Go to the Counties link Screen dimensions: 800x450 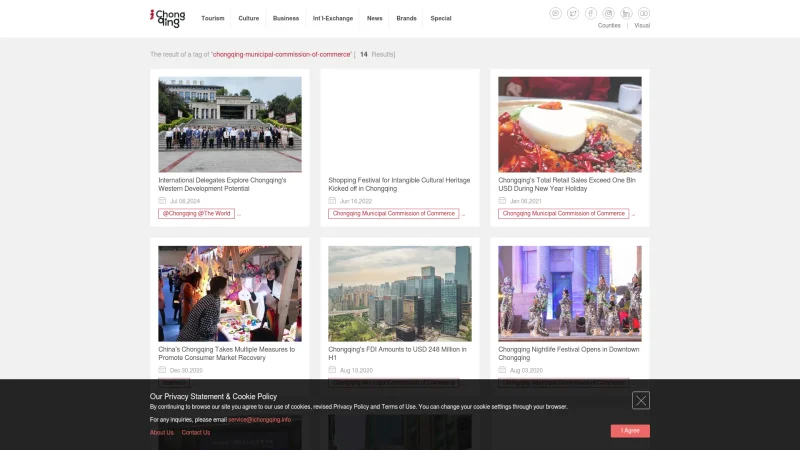pyautogui.click(x=609, y=26)
